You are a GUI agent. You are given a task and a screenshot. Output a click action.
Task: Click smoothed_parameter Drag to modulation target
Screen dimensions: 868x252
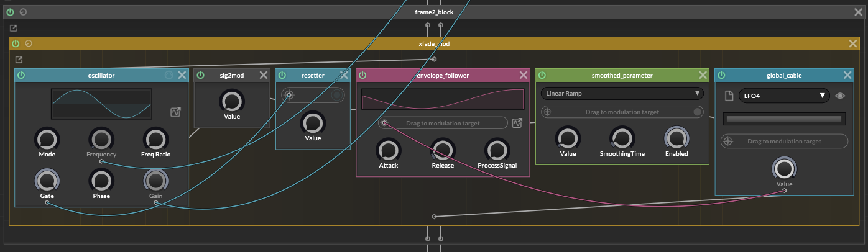tap(622, 112)
